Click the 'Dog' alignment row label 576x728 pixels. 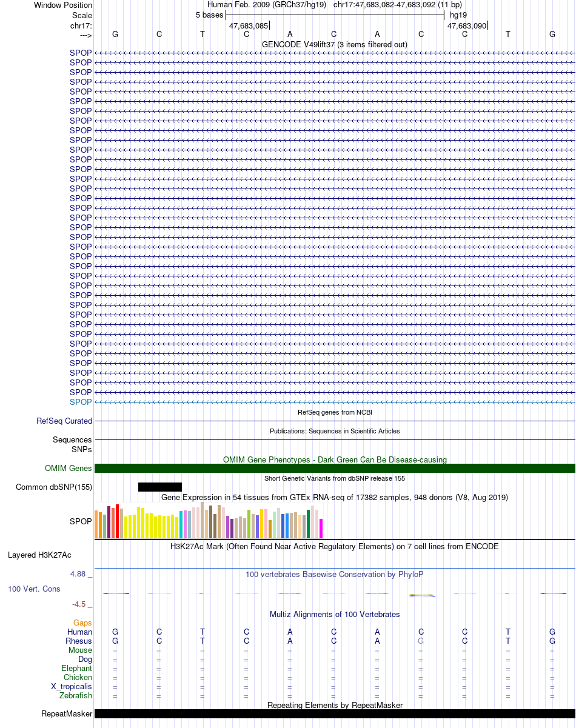pos(85,659)
